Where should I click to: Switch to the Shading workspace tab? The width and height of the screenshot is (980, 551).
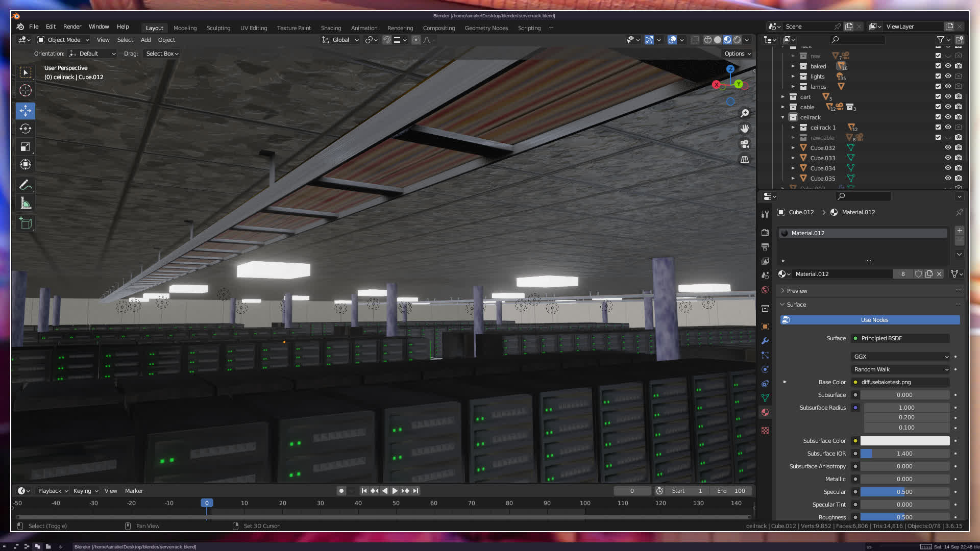coord(331,28)
